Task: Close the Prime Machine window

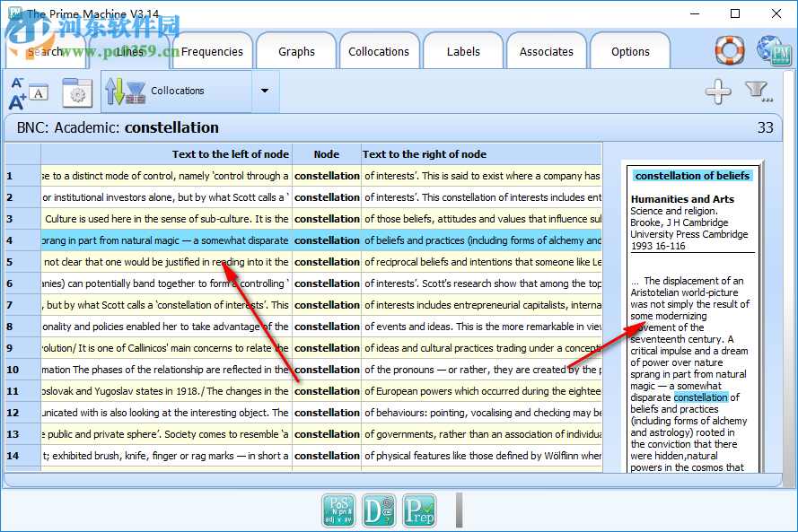Action: 776,13
